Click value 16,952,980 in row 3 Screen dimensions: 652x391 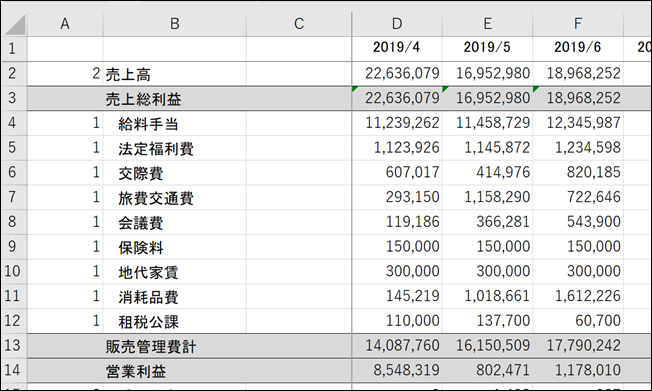click(x=487, y=98)
